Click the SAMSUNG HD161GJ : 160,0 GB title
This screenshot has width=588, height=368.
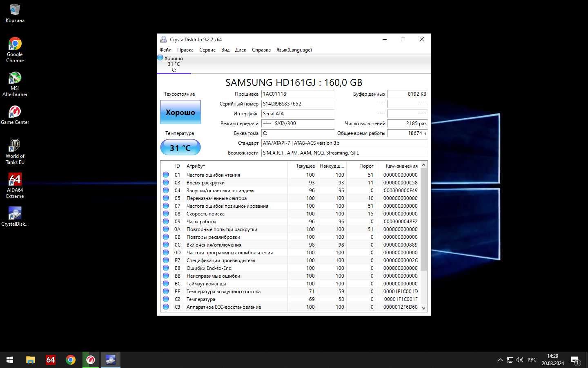(294, 83)
